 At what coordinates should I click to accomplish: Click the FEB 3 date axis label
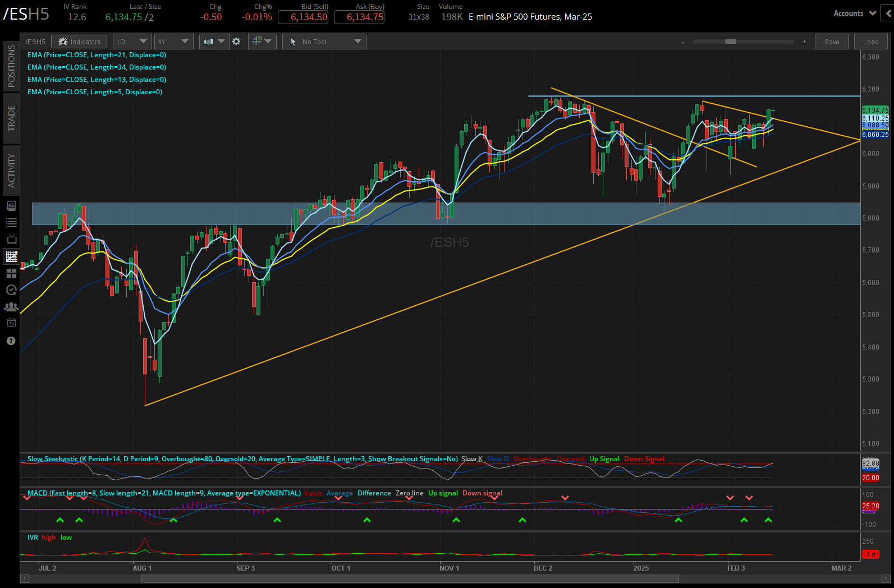(736, 568)
